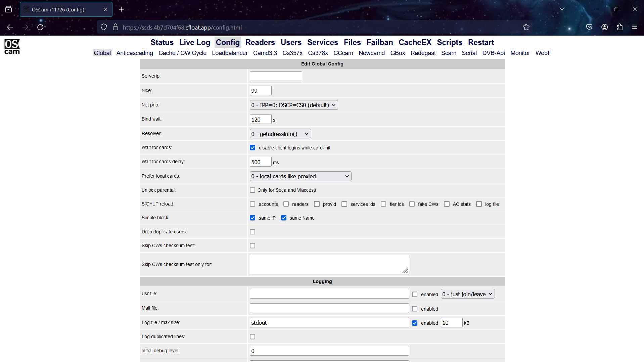The width and height of the screenshot is (644, 362).
Task: Check SIGHUP reload tier ids checkbox
Action: click(x=383, y=204)
